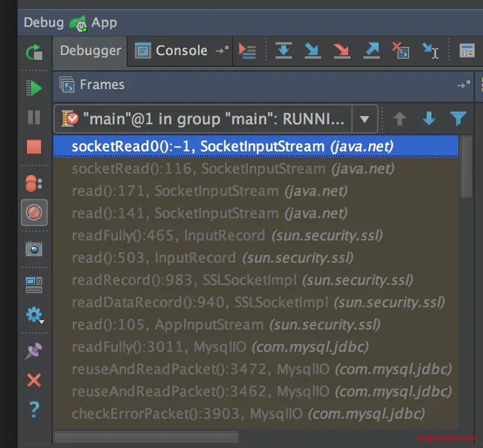Toggle the frames filter funnel icon
Screen dimensions: 483x448
[x=458, y=119]
